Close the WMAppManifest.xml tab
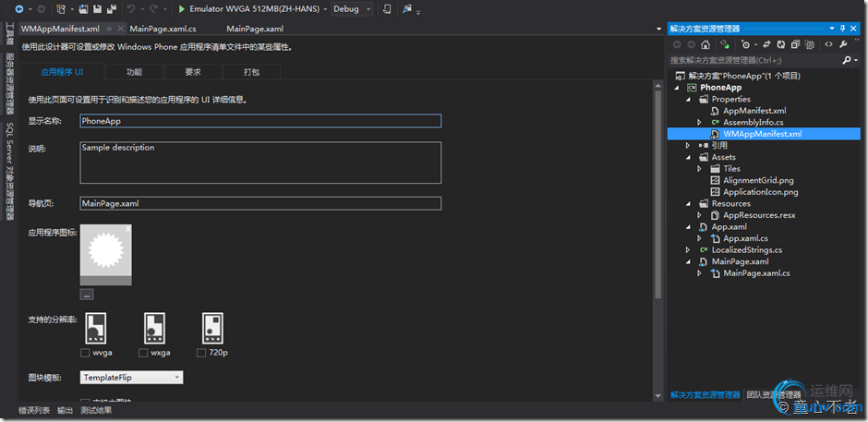Viewport: 868px width, 422px height. (x=120, y=29)
